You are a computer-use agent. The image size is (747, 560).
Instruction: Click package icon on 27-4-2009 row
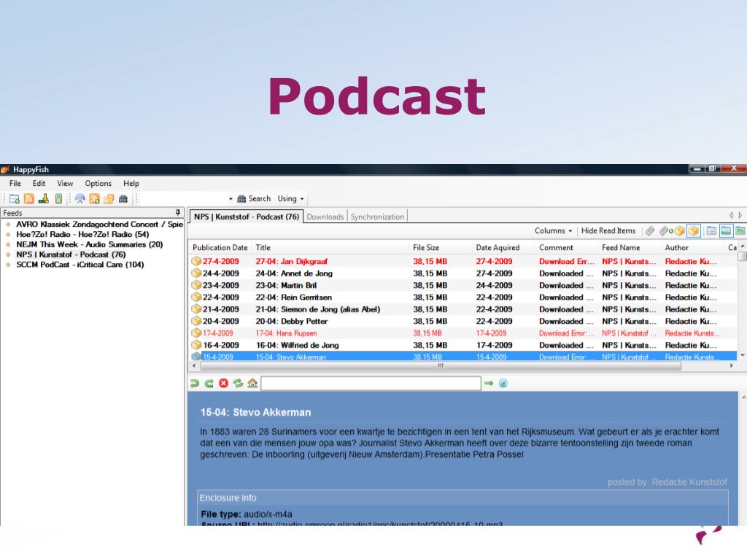tap(196, 262)
